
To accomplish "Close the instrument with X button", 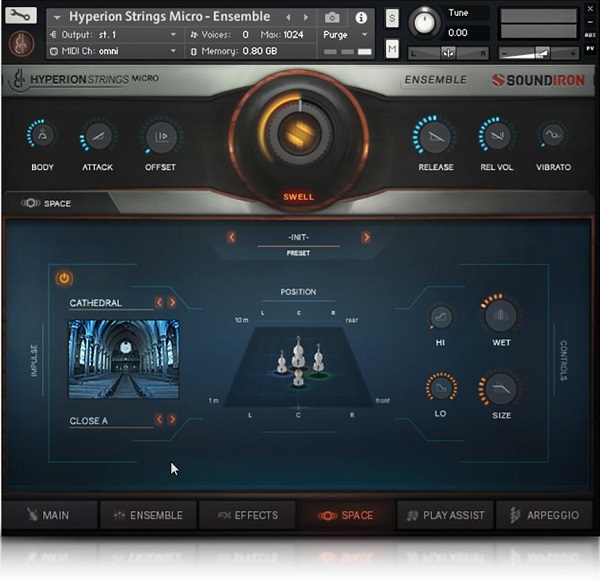I will [590, 8].
